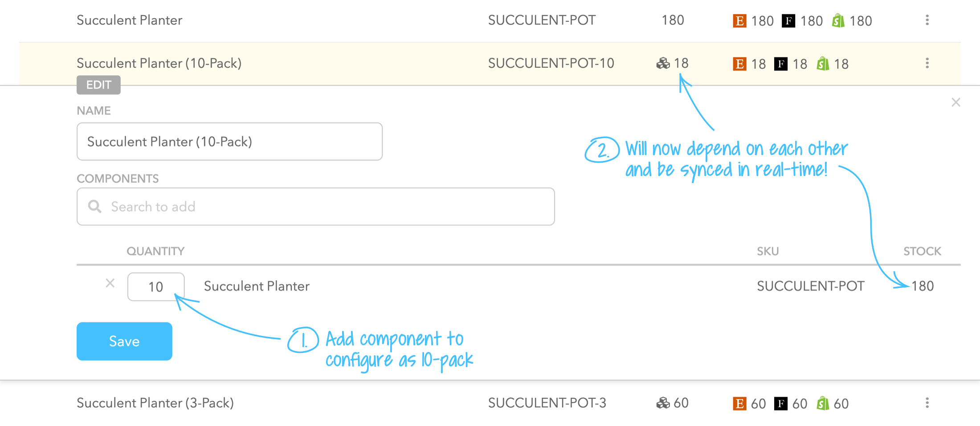Select the Succulent Planter (3-Pack) row
The image size is (980, 426).
[490, 403]
